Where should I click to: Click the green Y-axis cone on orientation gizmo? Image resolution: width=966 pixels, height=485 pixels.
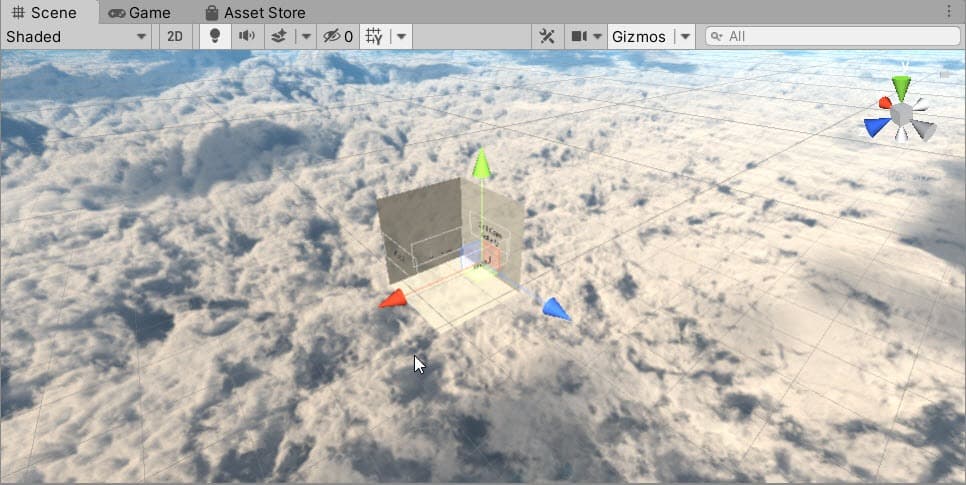pyautogui.click(x=901, y=88)
